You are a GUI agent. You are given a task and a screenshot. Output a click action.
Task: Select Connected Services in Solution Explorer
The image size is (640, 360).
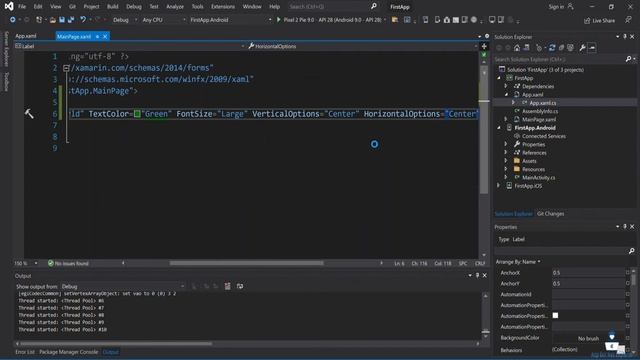[x=544, y=136]
